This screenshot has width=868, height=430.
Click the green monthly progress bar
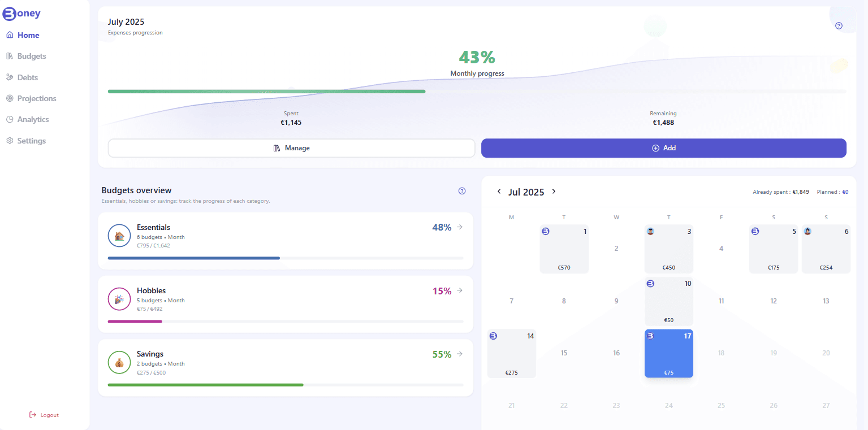266,91
